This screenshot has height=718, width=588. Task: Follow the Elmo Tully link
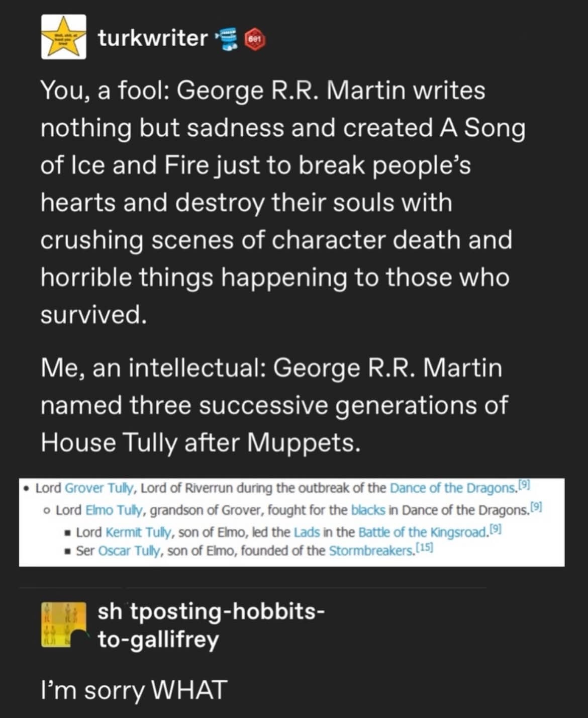coord(116,510)
